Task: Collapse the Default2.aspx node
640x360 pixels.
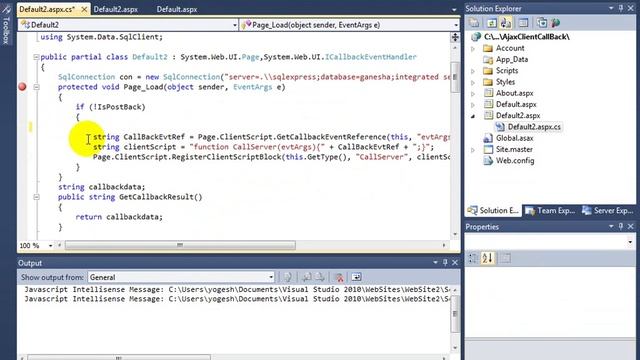Action: pos(473,116)
